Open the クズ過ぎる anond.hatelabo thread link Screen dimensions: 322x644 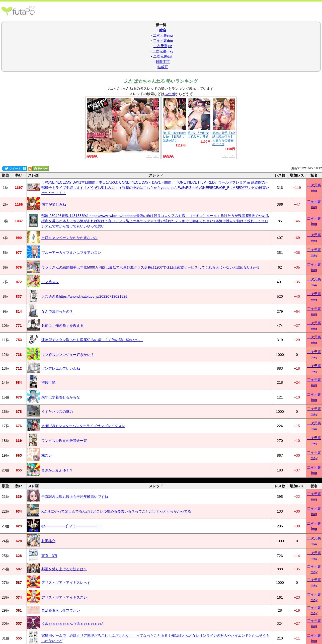pyautogui.click(x=84, y=296)
